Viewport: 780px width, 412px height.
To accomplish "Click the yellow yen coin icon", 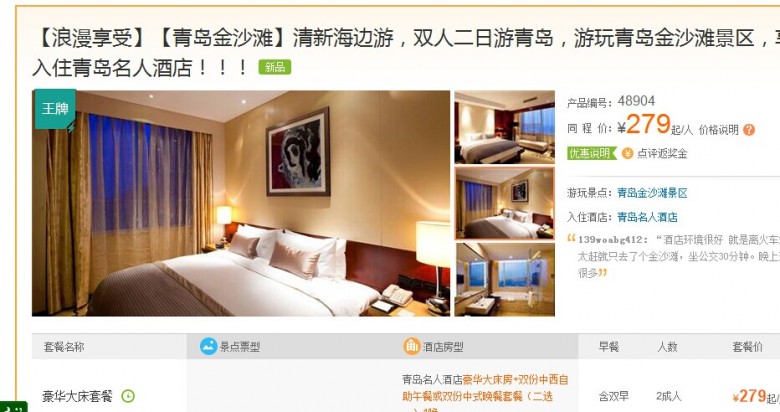I will point(628,154).
